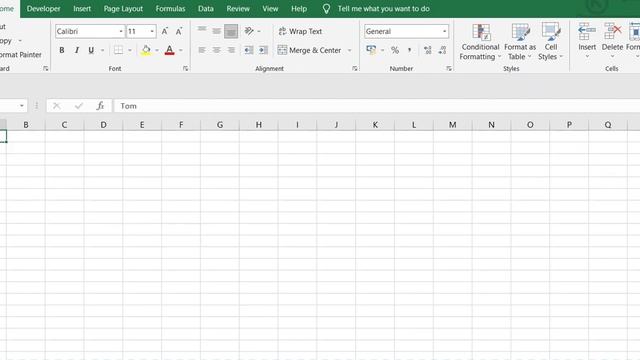Apply the yellow fill color bucket
This screenshot has width=640, height=360.
146,50
